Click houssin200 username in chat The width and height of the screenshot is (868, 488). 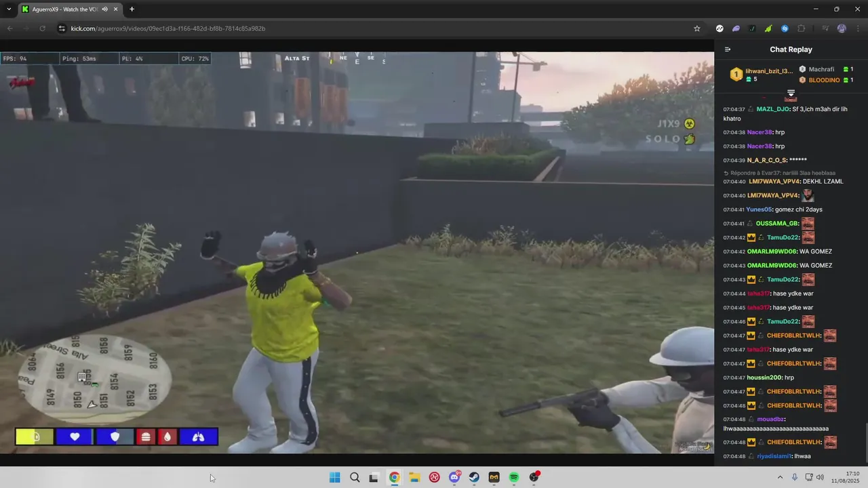pos(764,378)
